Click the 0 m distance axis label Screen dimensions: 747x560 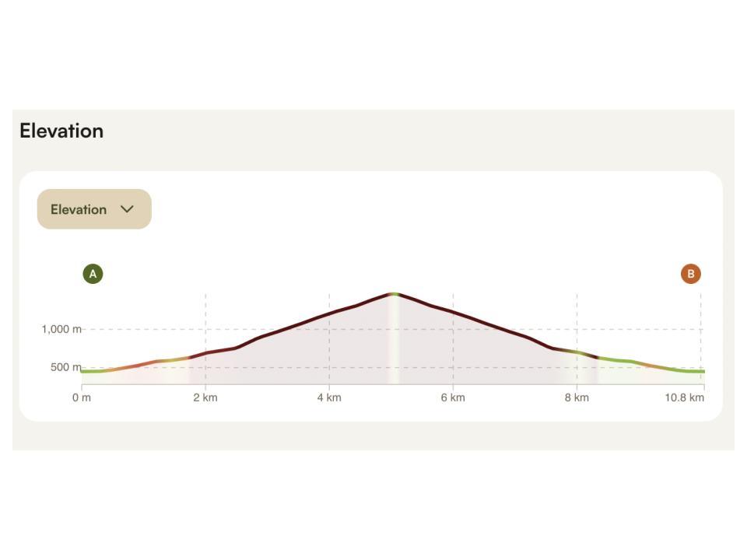(81, 397)
